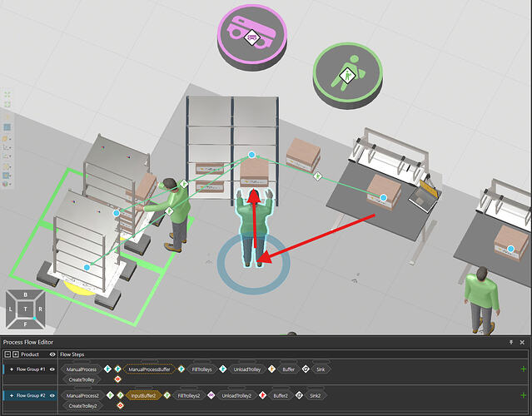The width and height of the screenshot is (532, 416).
Task: Select the CreateTrolley2 flow step
Action: pyautogui.click(x=82, y=405)
